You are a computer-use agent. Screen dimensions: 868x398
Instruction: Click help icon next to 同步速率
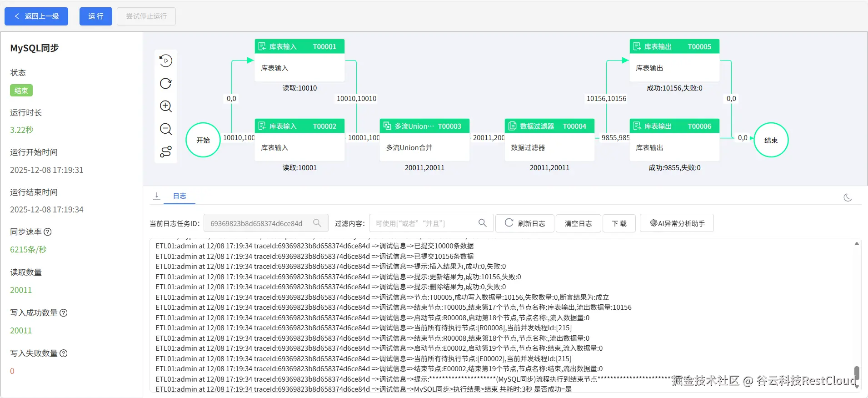(x=48, y=232)
